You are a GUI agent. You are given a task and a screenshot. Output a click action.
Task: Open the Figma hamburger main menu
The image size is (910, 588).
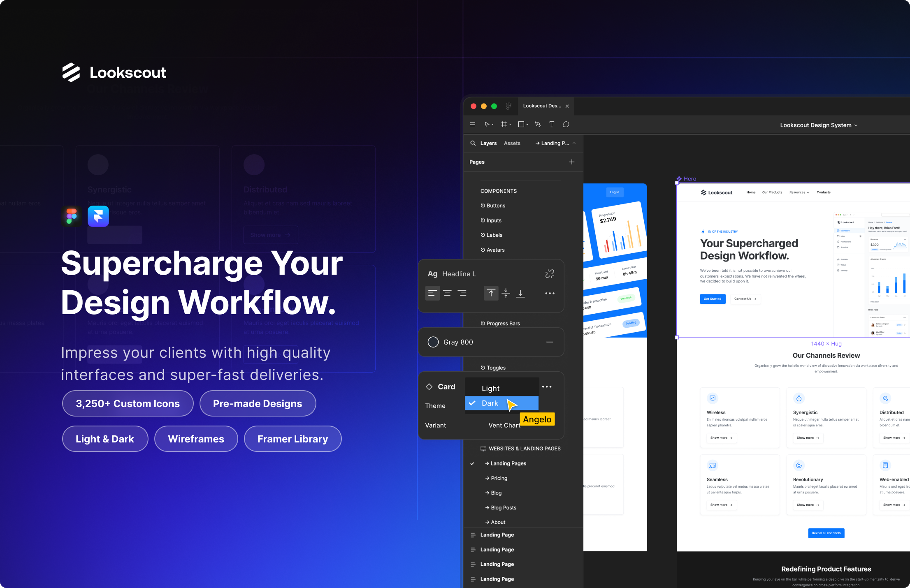click(473, 124)
